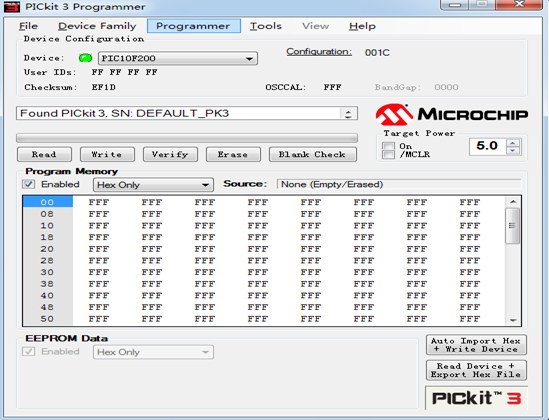The height and width of the screenshot is (420, 549).
Task: Select address row 30 in program memory
Action: [x=47, y=272]
